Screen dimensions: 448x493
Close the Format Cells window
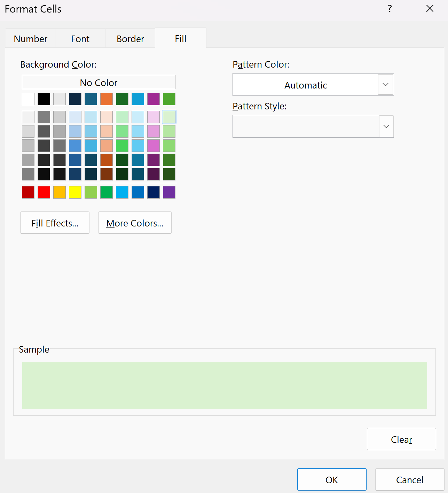(430, 9)
